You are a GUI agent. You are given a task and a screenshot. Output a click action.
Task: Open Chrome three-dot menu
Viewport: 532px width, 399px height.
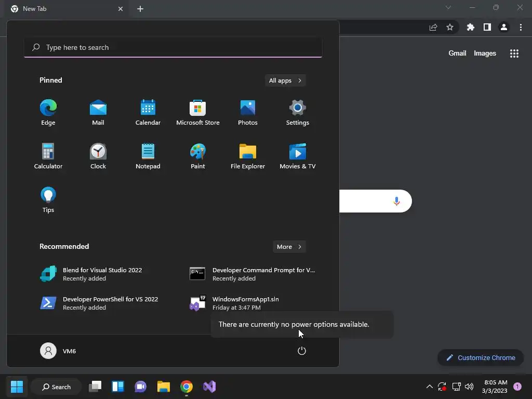(x=521, y=27)
